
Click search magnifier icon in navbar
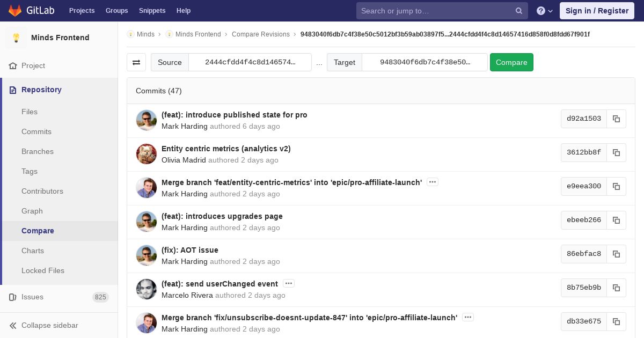point(518,11)
